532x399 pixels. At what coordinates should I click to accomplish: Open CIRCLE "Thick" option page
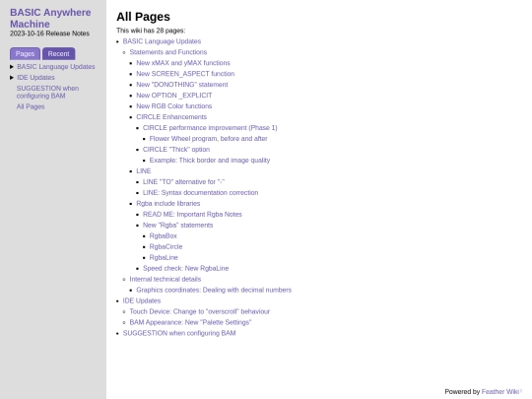point(176,150)
